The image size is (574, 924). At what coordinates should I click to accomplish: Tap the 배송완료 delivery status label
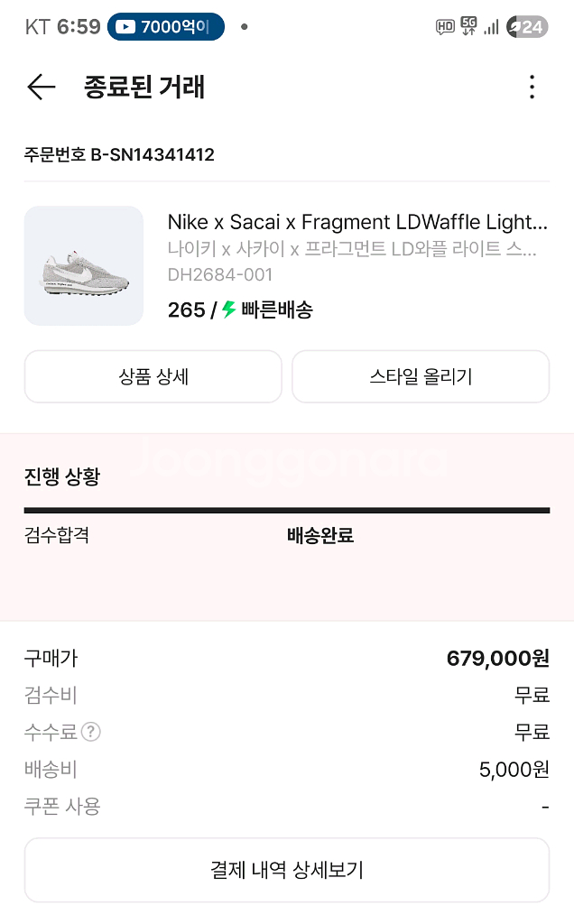(x=319, y=535)
